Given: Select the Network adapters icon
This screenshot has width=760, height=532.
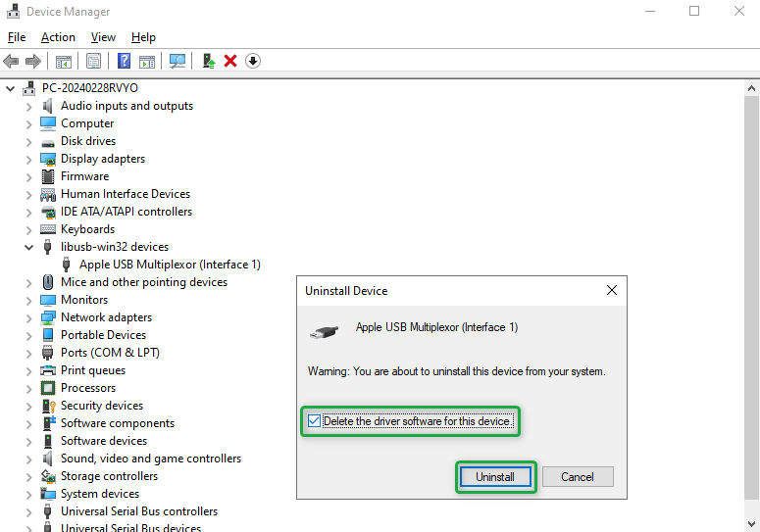Looking at the screenshot, I should 48,317.
